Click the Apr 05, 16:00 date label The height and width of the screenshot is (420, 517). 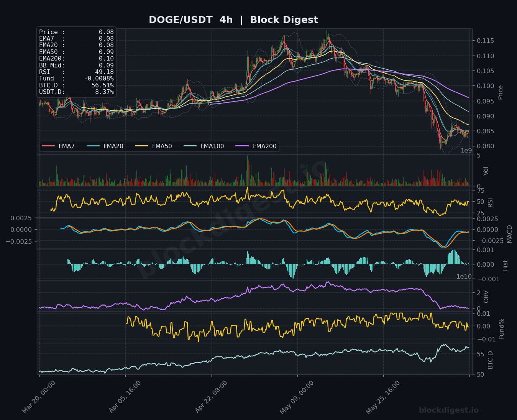125,397
